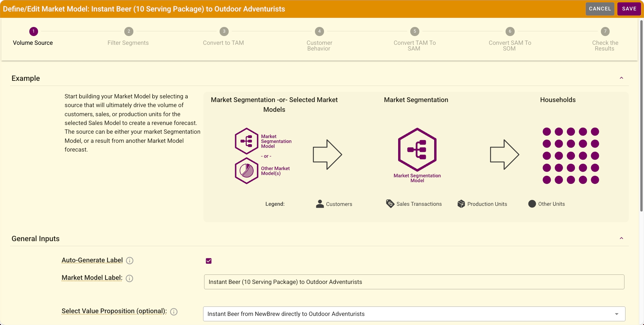The width and height of the screenshot is (644, 325).
Task: Go to step 1 Volume Source
Action: click(x=33, y=37)
